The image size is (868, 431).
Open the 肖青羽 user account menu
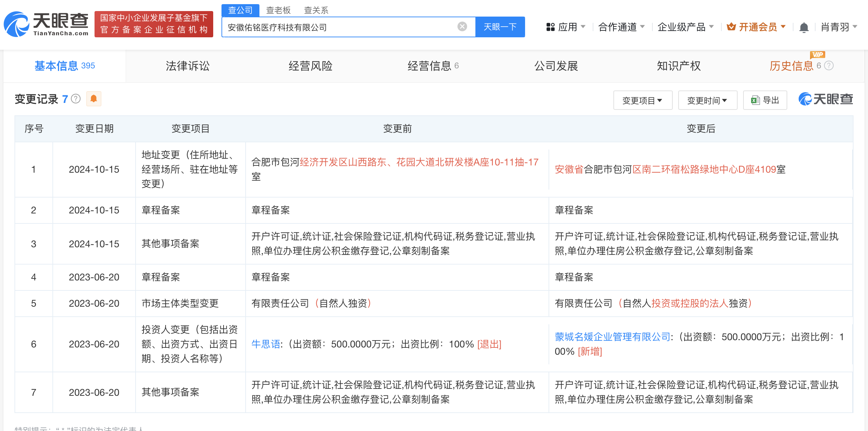tap(839, 27)
